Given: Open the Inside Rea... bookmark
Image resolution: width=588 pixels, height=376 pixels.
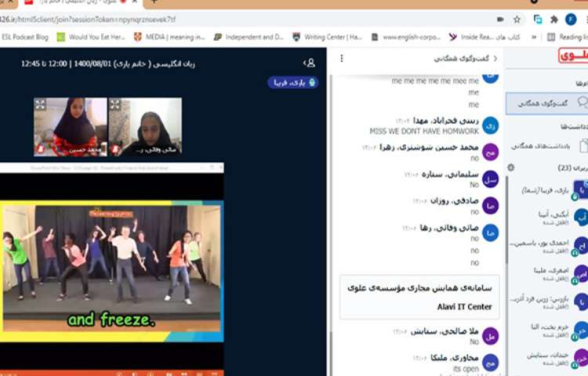Looking at the screenshot, I should 485,37.
